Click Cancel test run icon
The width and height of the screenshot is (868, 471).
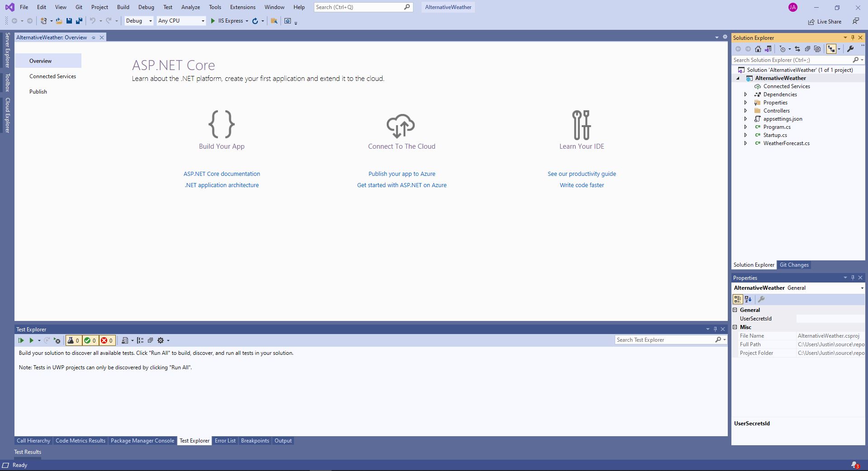coord(57,340)
